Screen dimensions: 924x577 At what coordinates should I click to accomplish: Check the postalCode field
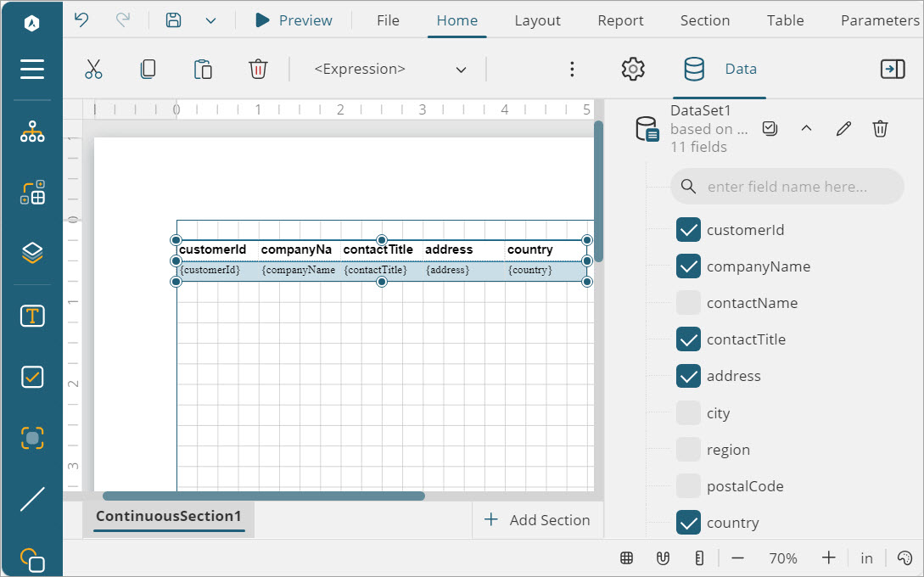(688, 485)
